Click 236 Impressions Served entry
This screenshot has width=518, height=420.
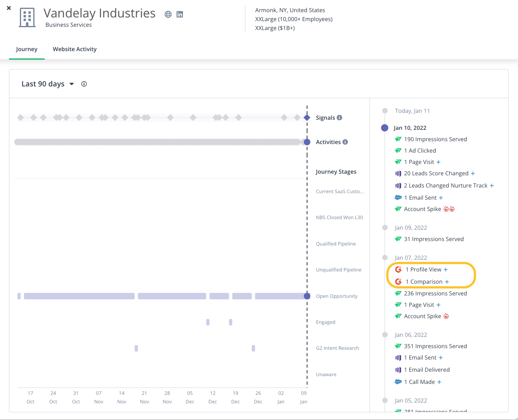pyautogui.click(x=435, y=293)
